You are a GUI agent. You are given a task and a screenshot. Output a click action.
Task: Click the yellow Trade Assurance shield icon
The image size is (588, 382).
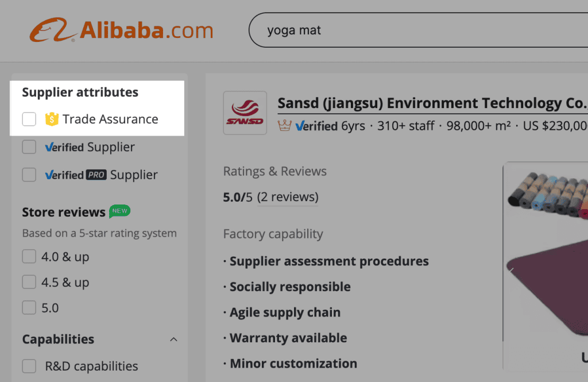point(51,119)
